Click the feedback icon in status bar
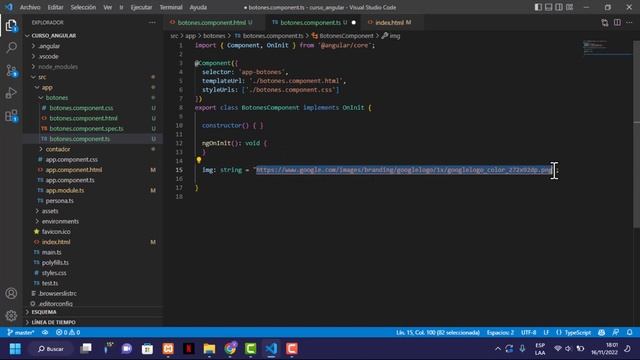640x360 pixels. [x=616, y=333]
